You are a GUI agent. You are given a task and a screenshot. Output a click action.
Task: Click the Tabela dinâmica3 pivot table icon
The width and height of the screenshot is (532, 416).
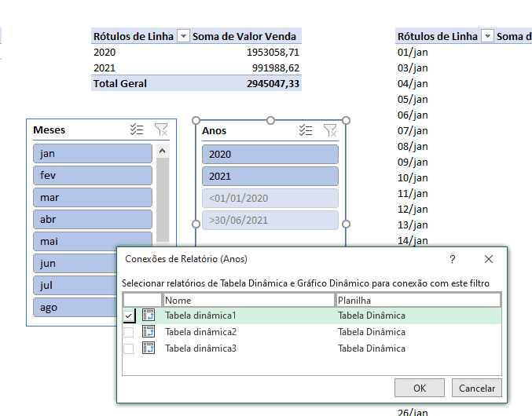point(149,348)
